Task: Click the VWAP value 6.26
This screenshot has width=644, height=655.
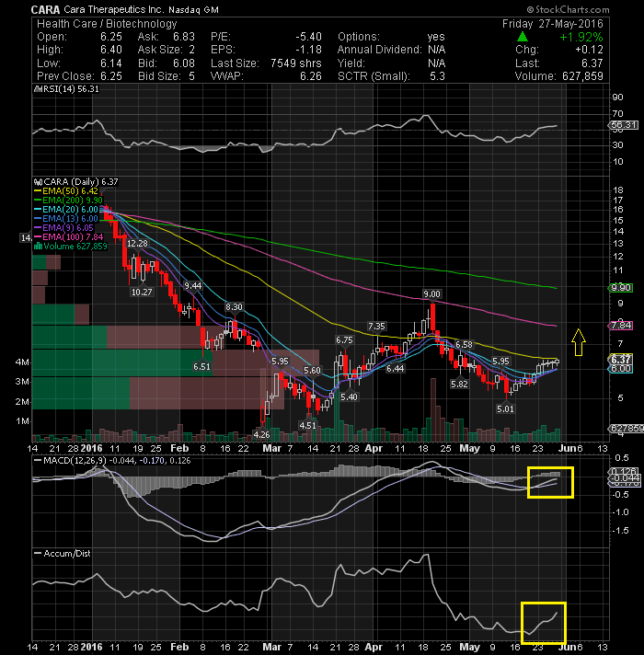Action: click(x=311, y=76)
